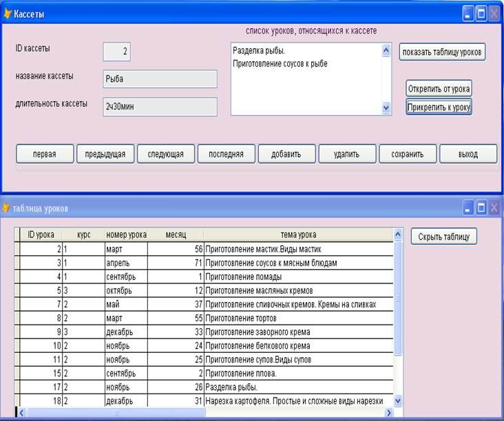This screenshot has width=504, height=421.
Task: Hide the table using Скрыть таблицу
Action: tap(444, 237)
